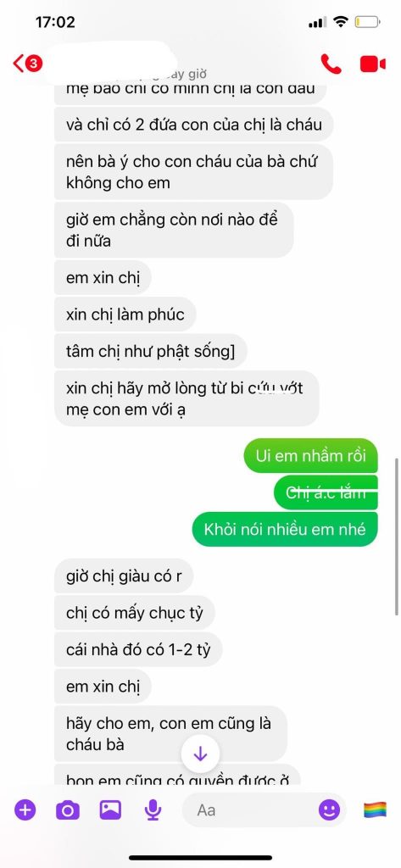Viewport: 401px width, 868px height.
Task: Click the conversation scrollbar on right edge
Action: [x=397, y=537]
